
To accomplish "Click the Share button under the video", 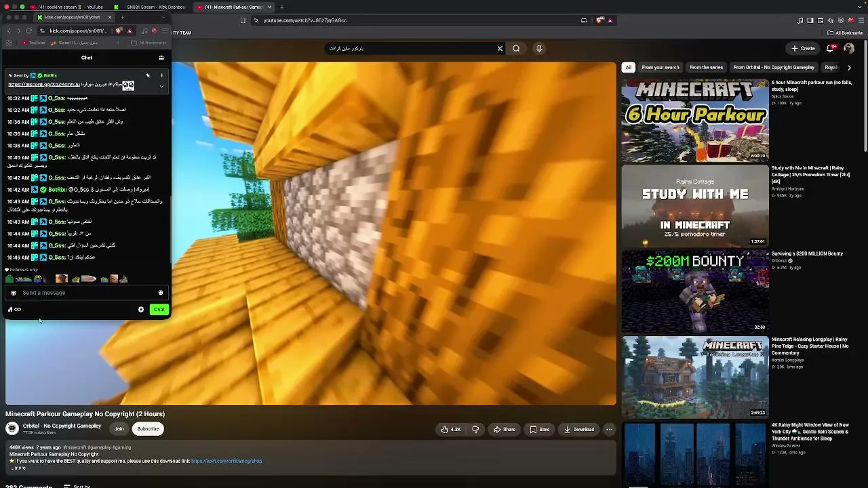I will 505,429.
